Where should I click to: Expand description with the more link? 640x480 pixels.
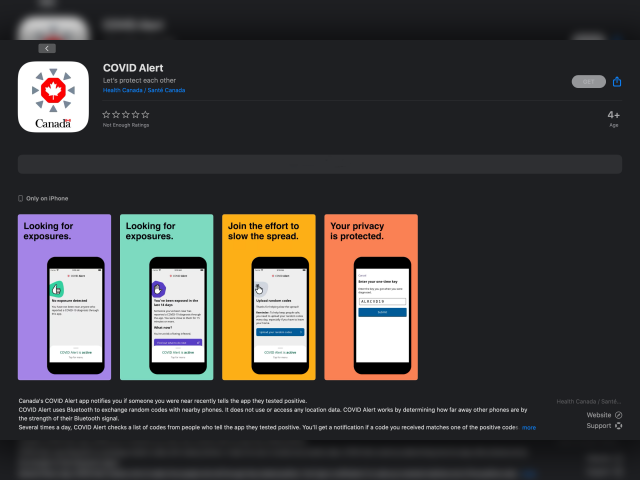click(529, 427)
